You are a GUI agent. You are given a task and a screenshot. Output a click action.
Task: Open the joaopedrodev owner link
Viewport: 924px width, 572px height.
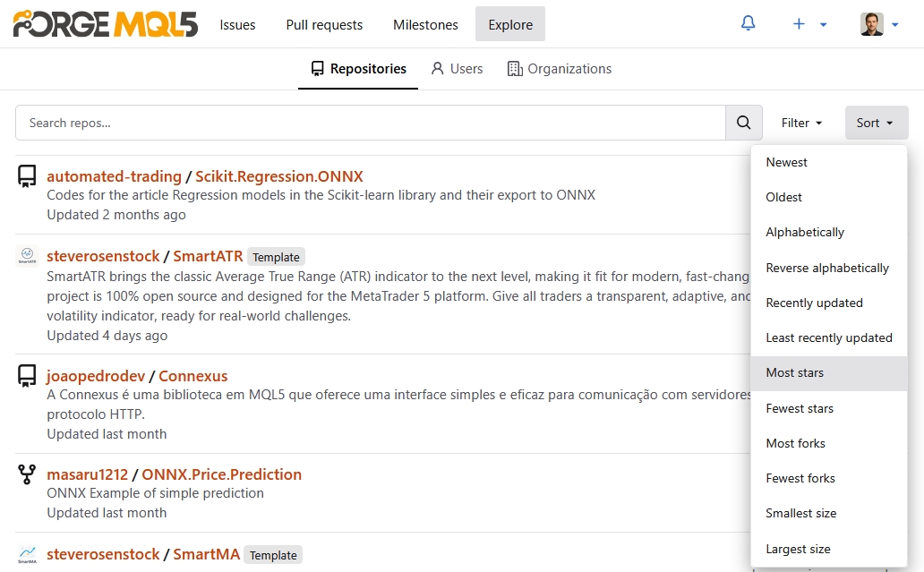coord(96,376)
